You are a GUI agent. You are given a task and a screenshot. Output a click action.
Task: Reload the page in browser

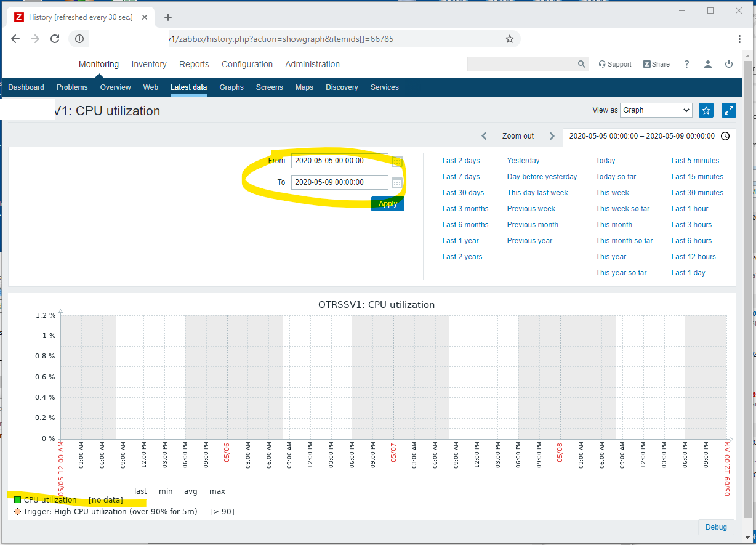click(55, 39)
